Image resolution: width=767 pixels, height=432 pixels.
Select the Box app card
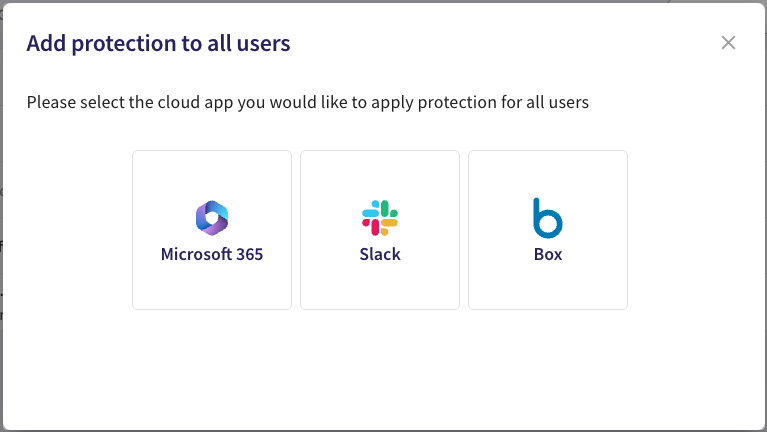click(x=548, y=230)
